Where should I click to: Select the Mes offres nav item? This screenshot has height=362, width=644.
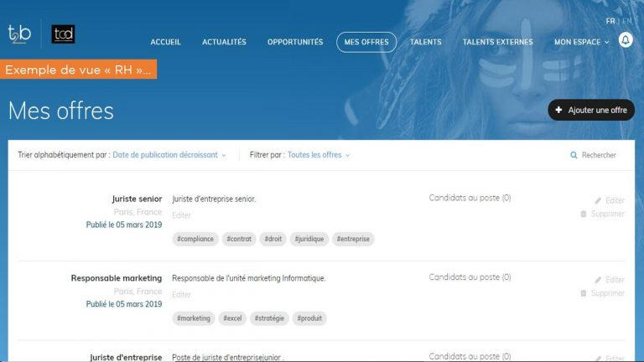[x=366, y=42]
